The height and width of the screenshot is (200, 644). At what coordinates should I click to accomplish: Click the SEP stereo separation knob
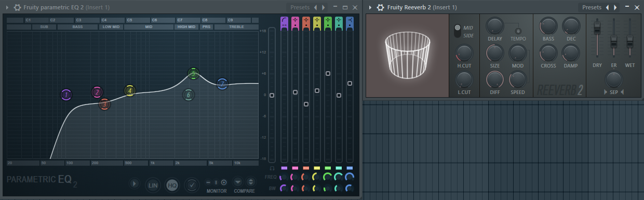click(613, 79)
